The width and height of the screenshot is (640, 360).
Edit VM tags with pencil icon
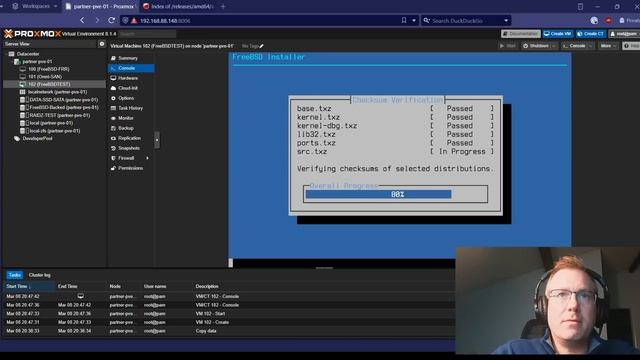coord(262,46)
